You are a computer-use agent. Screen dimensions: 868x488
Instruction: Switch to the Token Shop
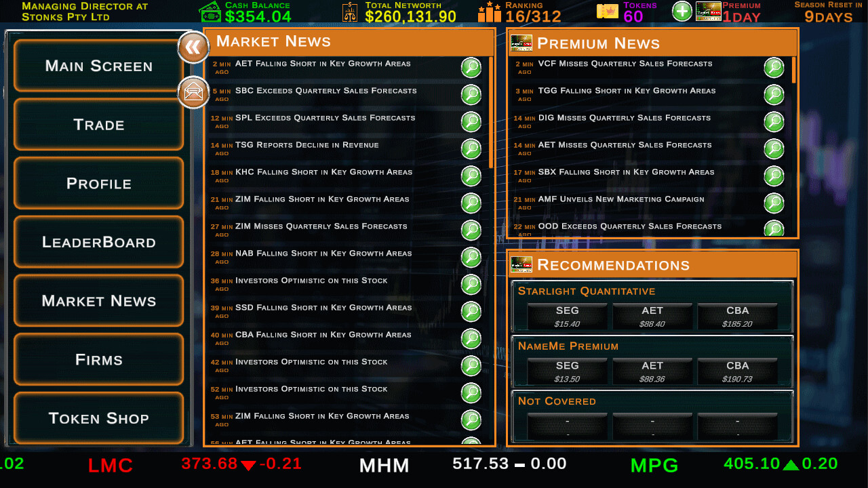click(x=98, y=418)
